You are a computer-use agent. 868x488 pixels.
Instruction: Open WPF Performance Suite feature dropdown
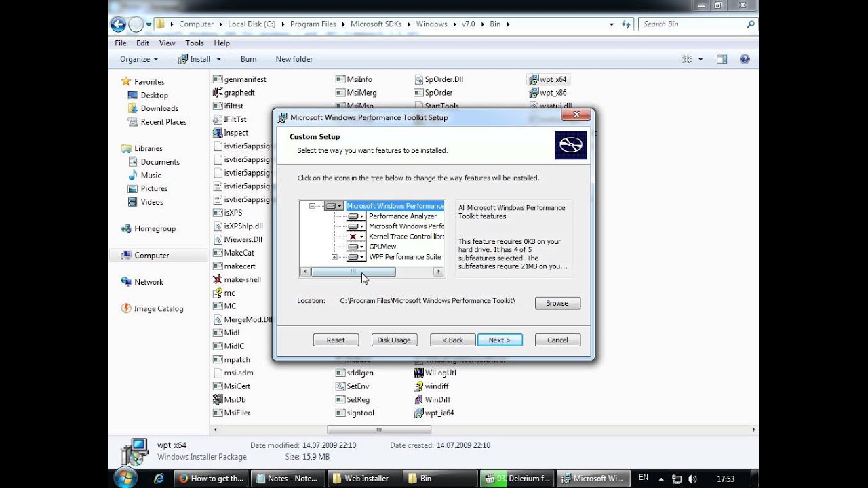point(356,257)
